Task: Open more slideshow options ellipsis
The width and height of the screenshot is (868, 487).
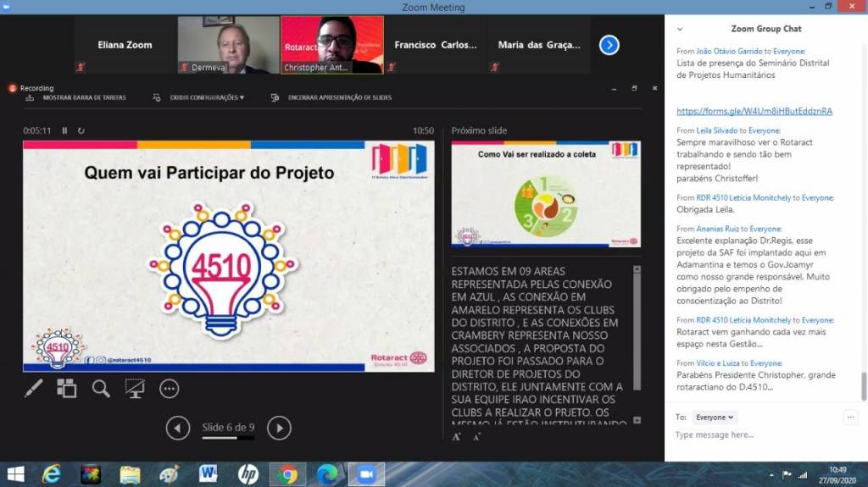Action: [x=170, y=388]
